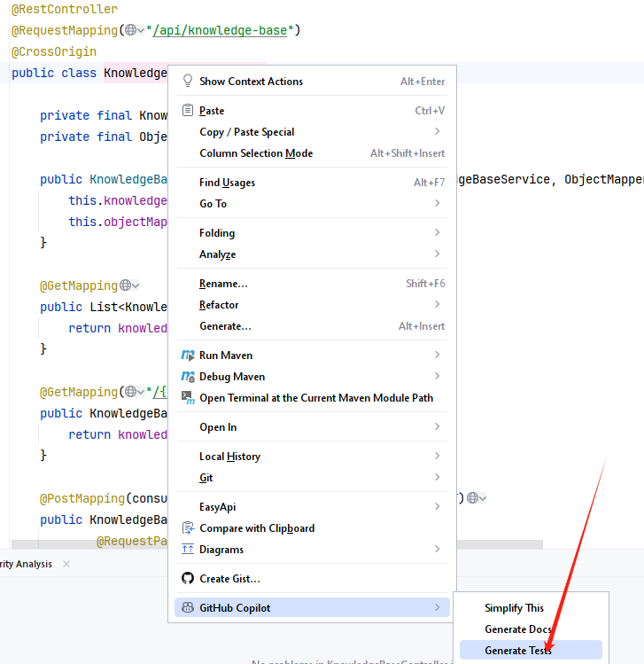Toggle Column Selection Mode
644x664 pixels.
tap(312, 152)
